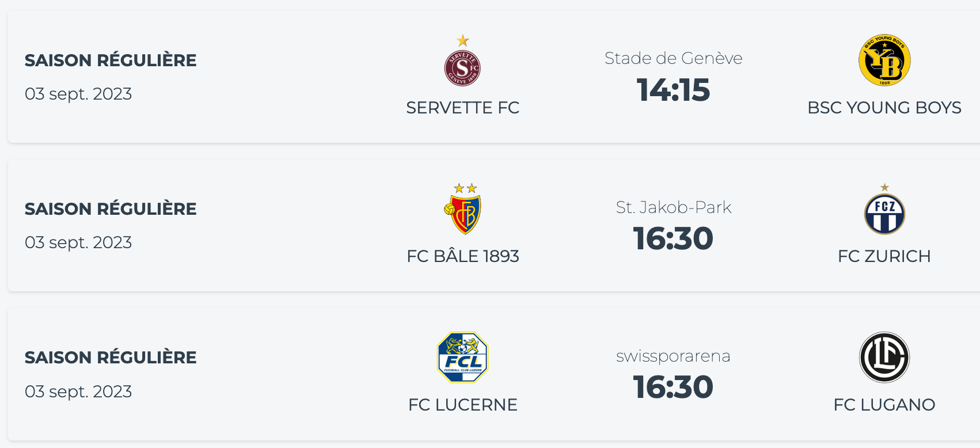Click the St. Jakob-Park venue label
The width and height of the screenshot is (980, 448).
pos(673,207)
